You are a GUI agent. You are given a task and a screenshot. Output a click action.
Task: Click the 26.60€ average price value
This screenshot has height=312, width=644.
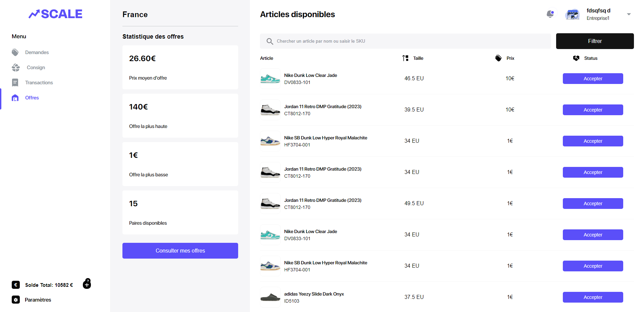[142, 58]
